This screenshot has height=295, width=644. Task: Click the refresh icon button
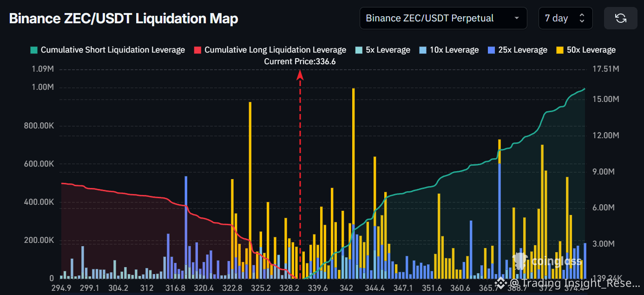tap(620, 19)
